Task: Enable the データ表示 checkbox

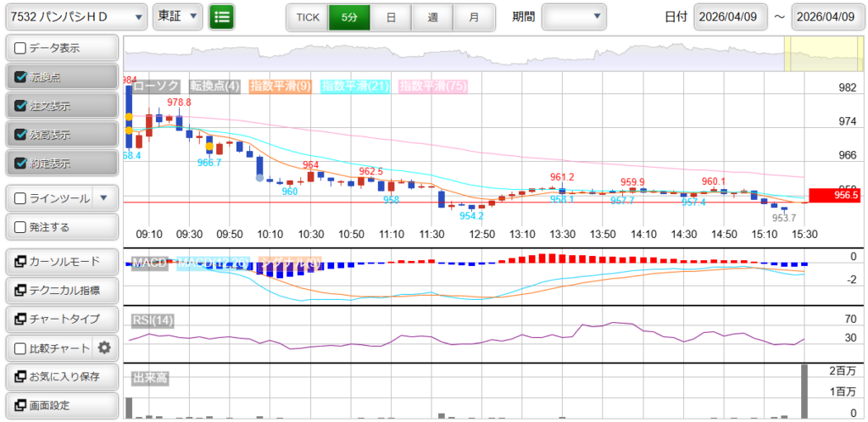Action: click(20, 48)
